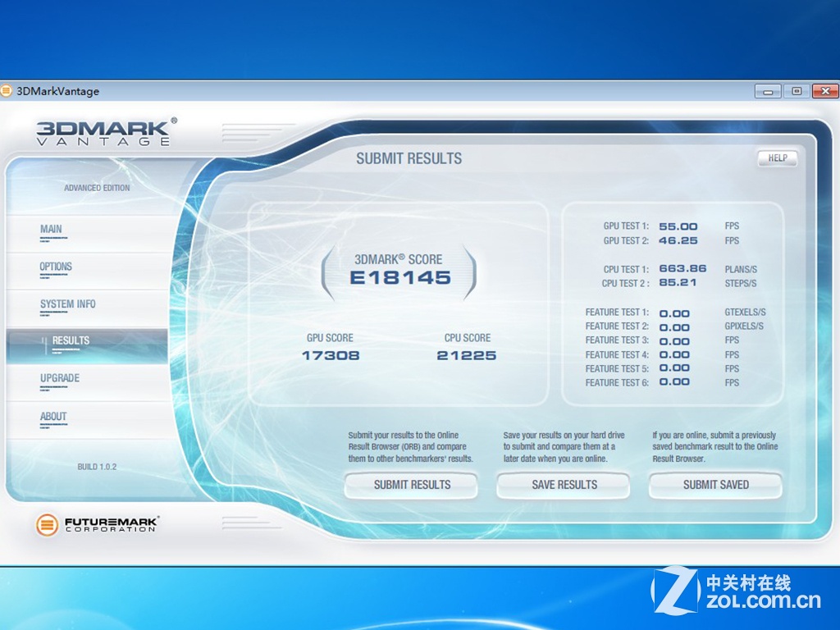The width and height of the screenshot is (840, 630).
Task: Click the Save Results button
Action: pos(564,485)
